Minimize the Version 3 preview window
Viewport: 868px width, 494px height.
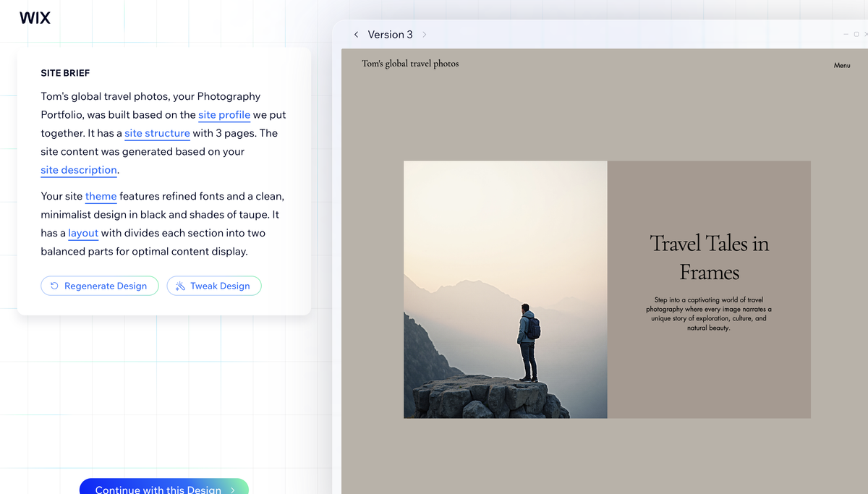pyautogui.click(x=846, y=34)
